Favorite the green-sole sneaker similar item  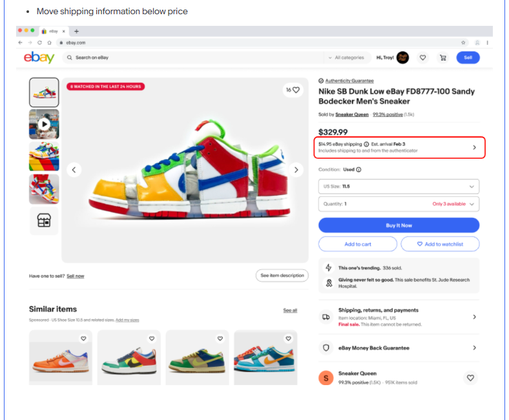tap(152, 339)
